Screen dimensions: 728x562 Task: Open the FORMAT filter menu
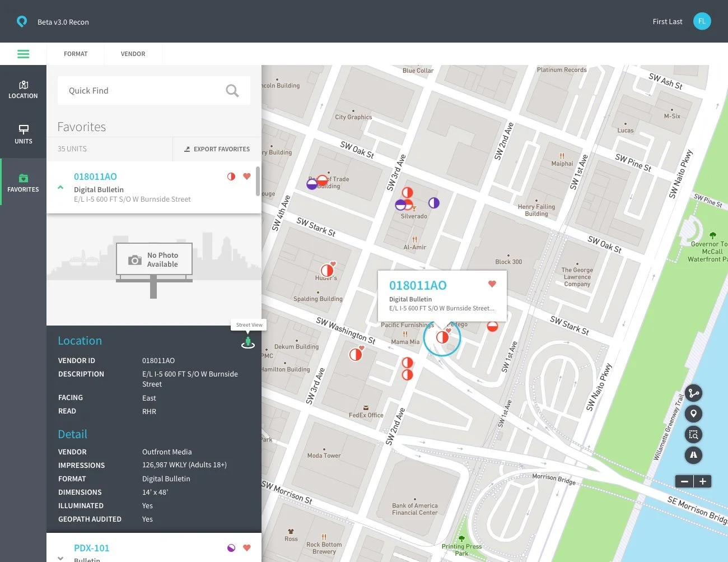76,54
